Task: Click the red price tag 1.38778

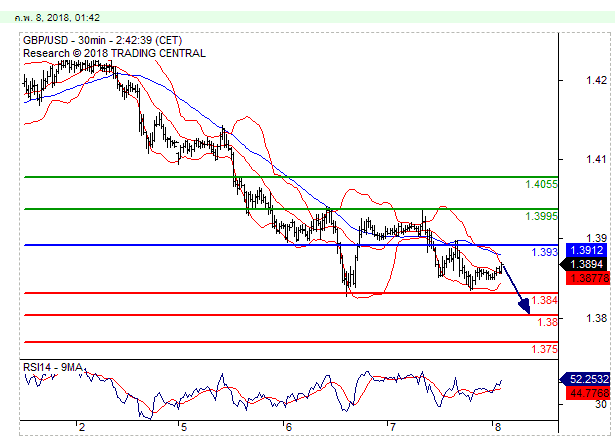Action: (588, 278)
